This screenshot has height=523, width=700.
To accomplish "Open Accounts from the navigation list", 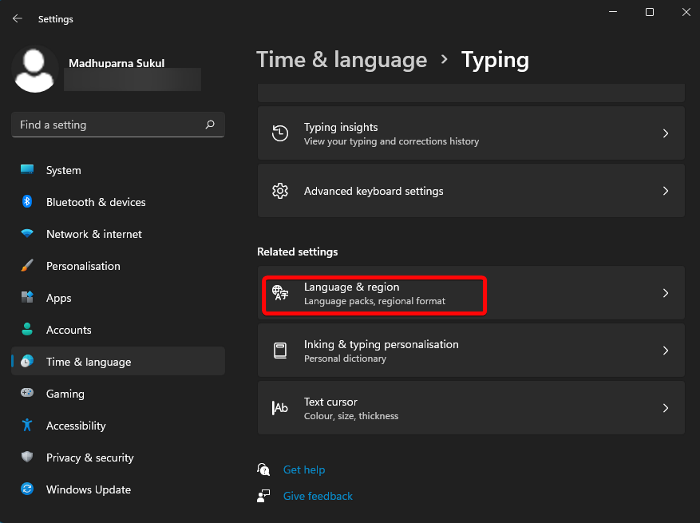I will (x=68, y=330).
